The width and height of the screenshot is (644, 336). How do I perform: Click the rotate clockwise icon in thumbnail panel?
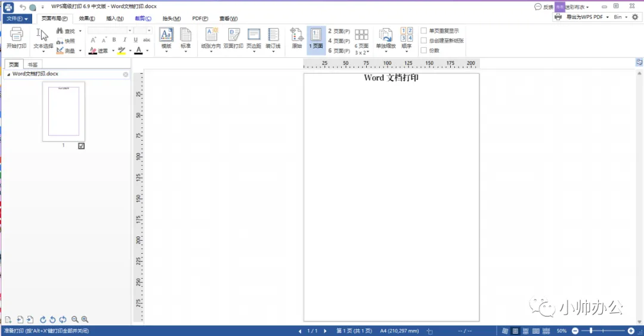[x=43, y=319]
